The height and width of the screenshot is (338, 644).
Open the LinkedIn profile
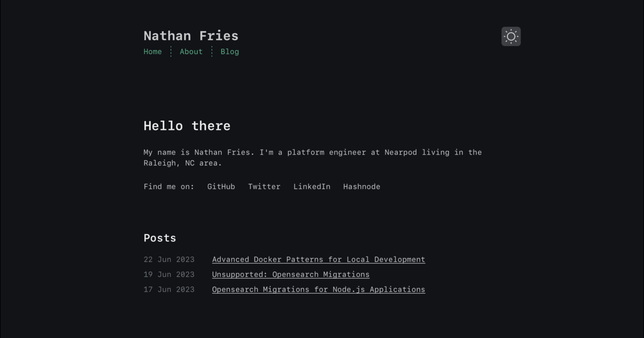312,186
